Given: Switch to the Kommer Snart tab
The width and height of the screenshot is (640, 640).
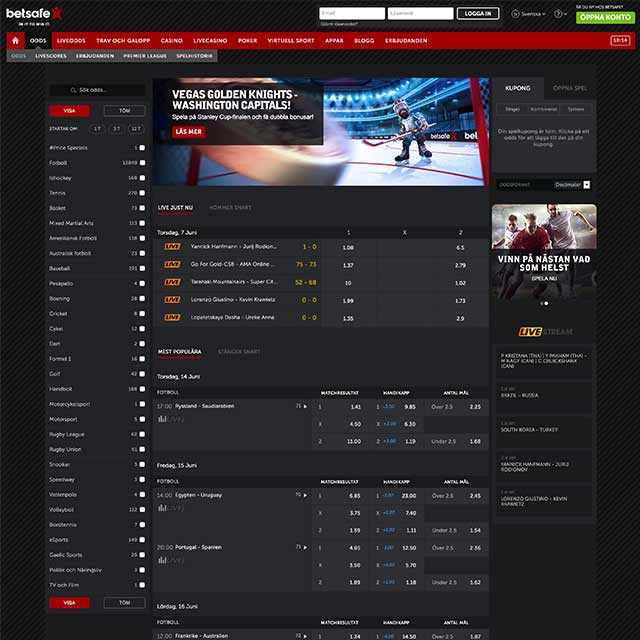Looking at the screenshot, I should point(231,207).
